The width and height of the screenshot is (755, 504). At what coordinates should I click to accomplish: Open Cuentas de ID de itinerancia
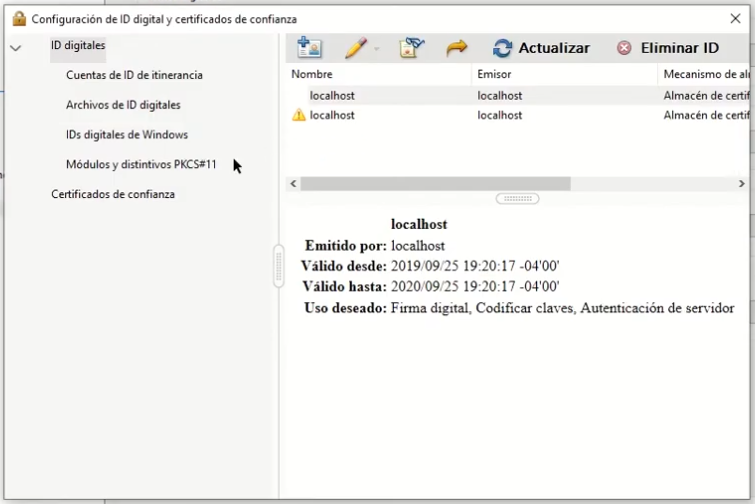[x=134, y=75]
